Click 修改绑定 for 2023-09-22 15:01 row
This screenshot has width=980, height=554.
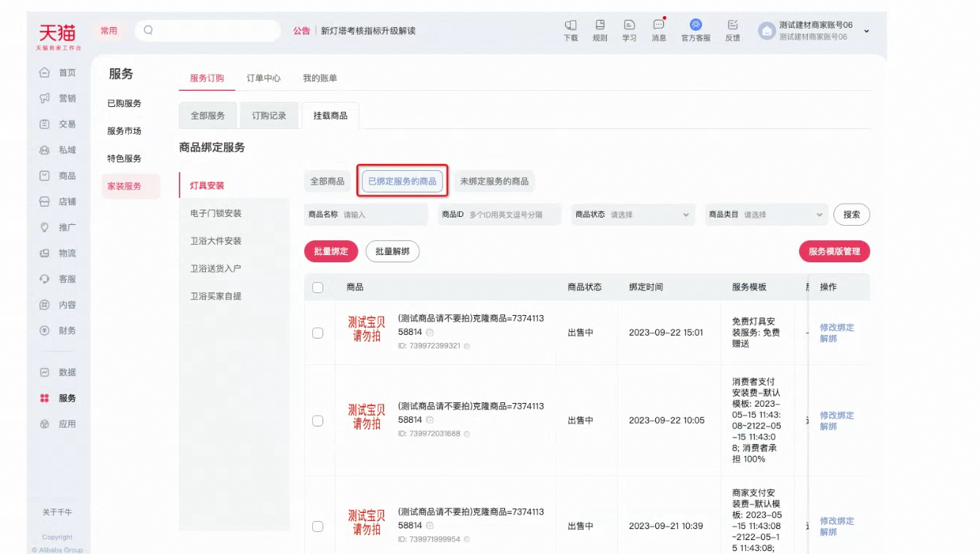tap(837, 328)
